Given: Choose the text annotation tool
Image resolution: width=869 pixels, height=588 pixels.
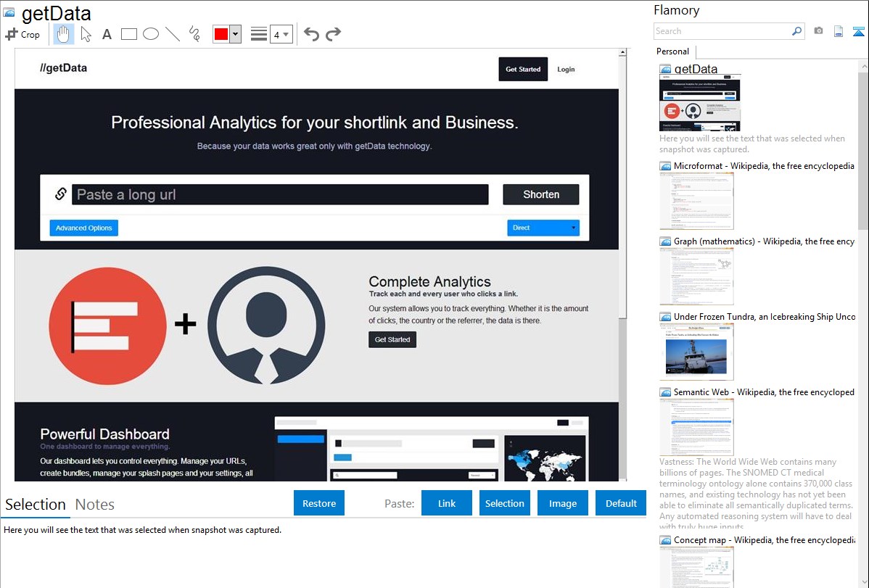Looking at the screenshot, I should [107, 34].
